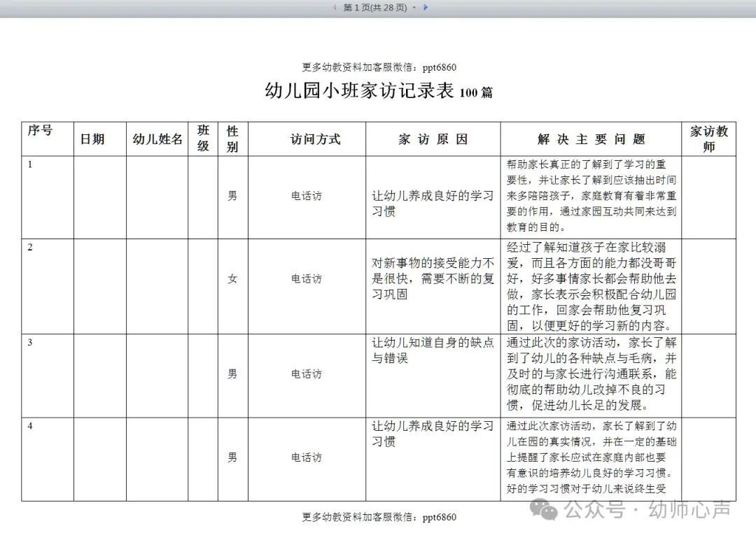Viewport: 756px width, 540px height.
Task: Click the gender '男' in row 1
Action: (232, 196)
